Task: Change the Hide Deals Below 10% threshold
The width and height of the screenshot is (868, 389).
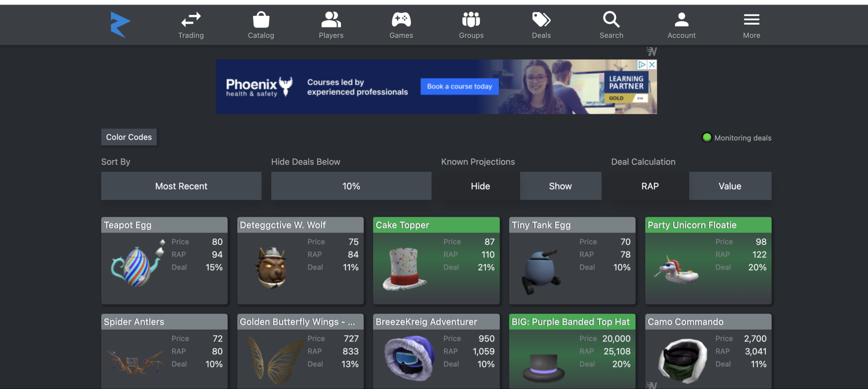Action: click(351, 186)
